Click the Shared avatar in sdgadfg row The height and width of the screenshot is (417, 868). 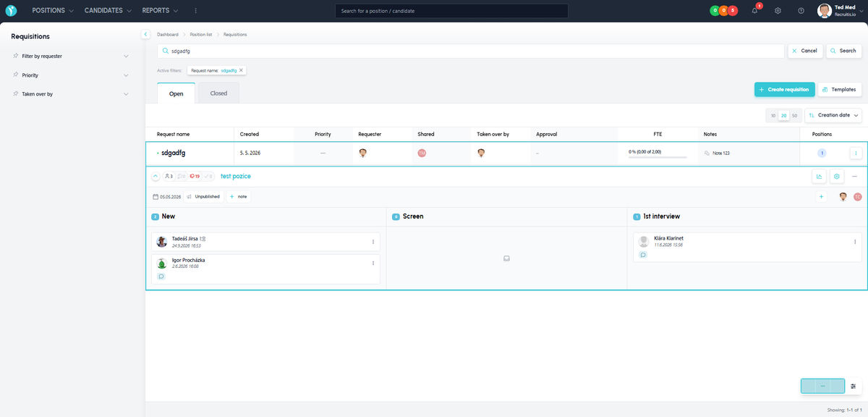(x=422, y=153)
